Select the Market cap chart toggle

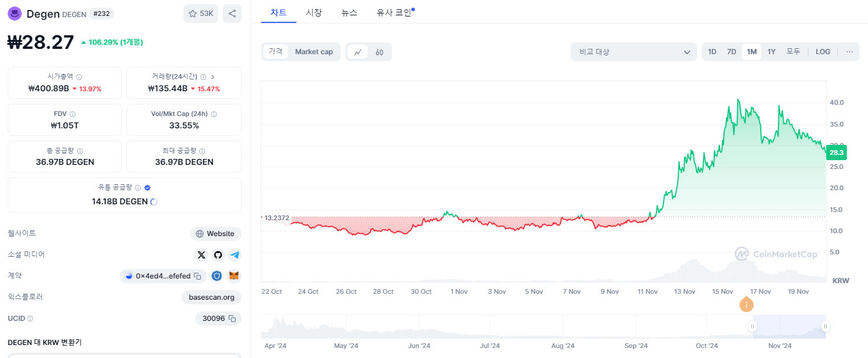point(314,52)
